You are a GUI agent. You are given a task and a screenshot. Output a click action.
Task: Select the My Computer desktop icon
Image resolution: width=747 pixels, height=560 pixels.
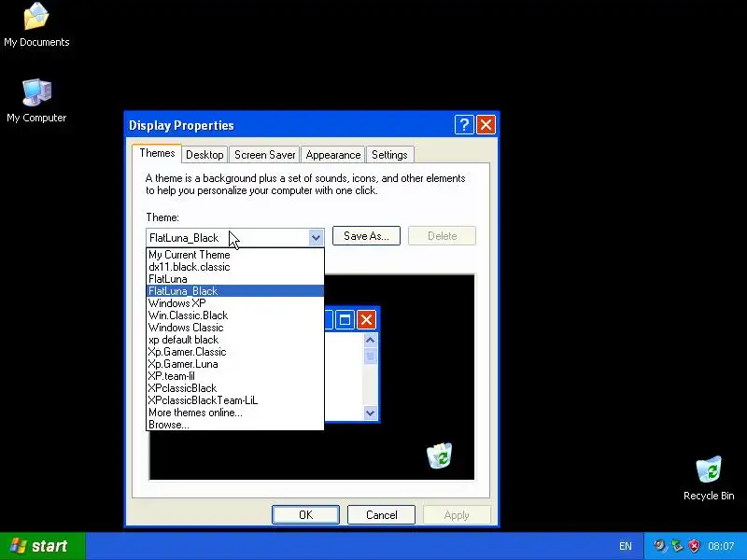tap(36, 101)
